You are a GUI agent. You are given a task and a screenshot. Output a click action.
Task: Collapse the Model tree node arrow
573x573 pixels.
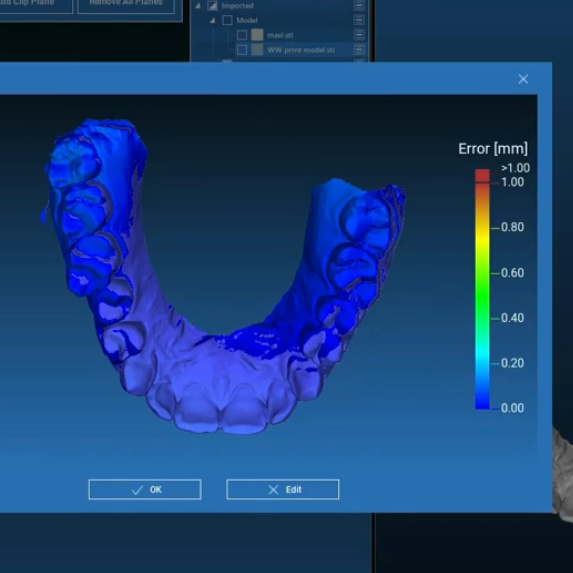coord(213,20)
